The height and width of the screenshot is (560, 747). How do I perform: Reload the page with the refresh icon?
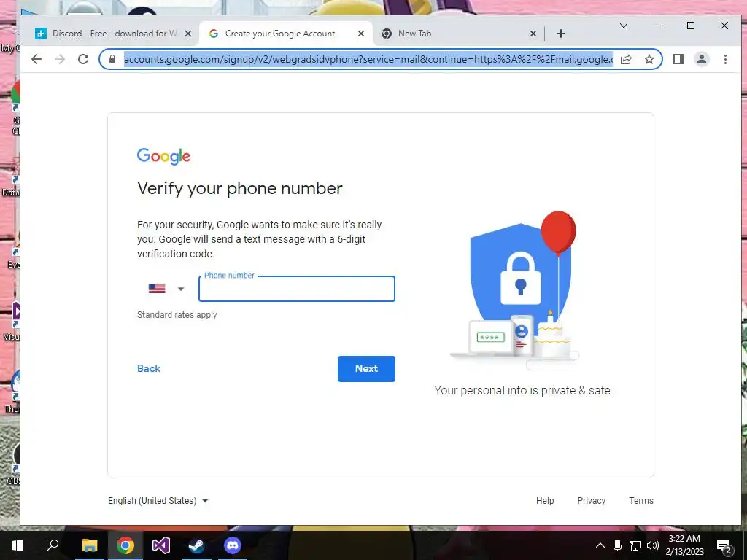[x=83, y=59]
